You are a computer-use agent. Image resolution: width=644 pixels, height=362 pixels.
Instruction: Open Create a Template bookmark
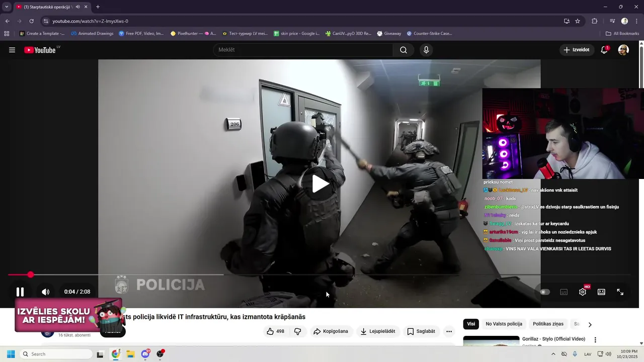click(x=42, y=34)
